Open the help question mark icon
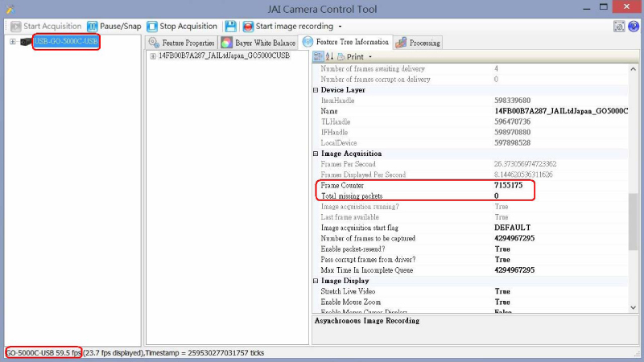 coord(633,26)
